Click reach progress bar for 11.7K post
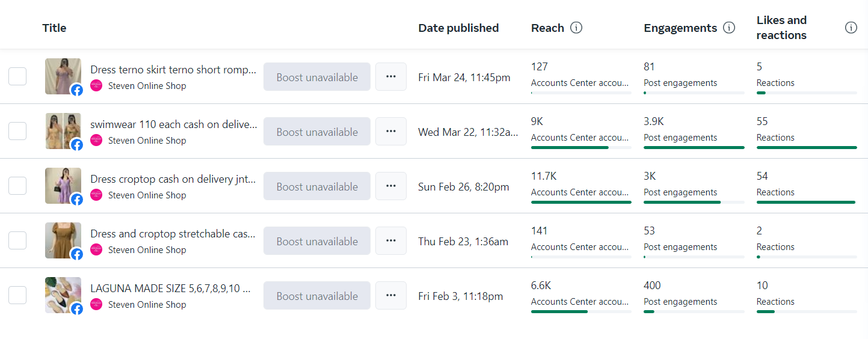Image resolution: width=868 pixels, height=339 pixels. (581, 202)
